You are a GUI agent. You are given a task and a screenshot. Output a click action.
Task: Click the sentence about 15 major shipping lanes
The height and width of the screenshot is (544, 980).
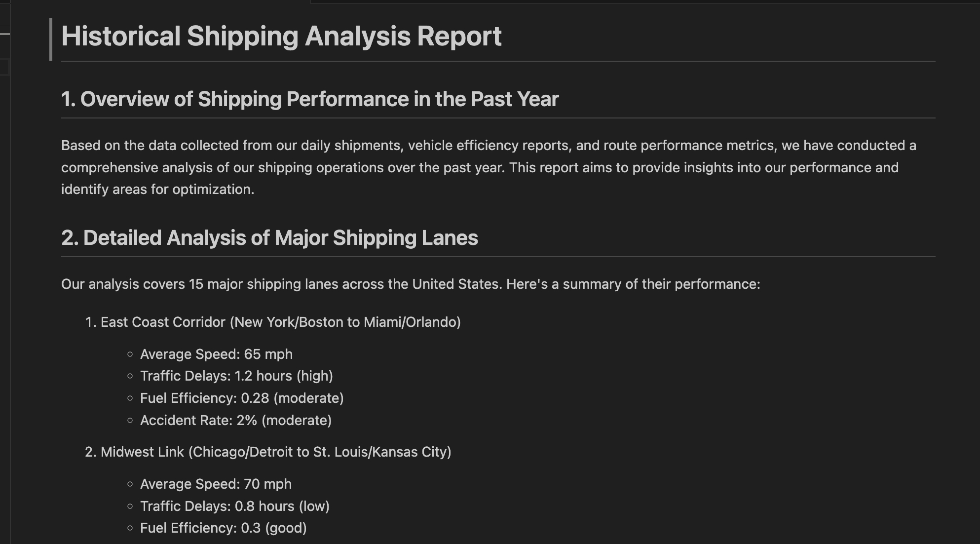(410, 284)
